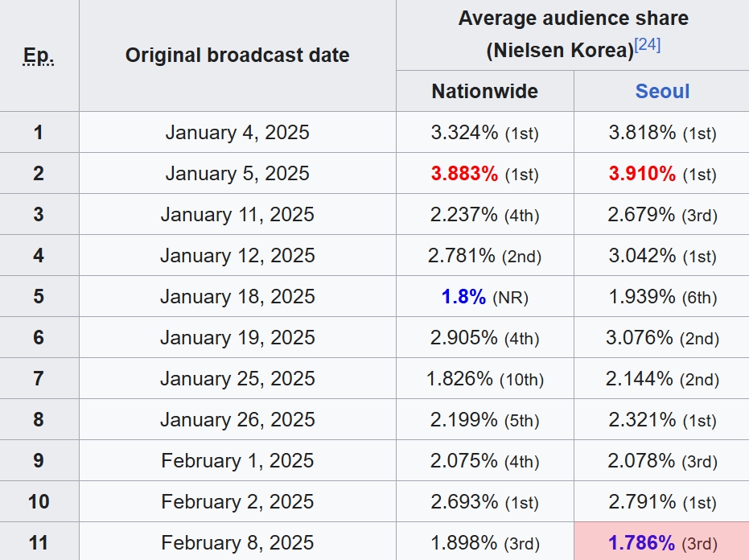Click episode number 10 in the Ep. column

click(x=39, y=502)
